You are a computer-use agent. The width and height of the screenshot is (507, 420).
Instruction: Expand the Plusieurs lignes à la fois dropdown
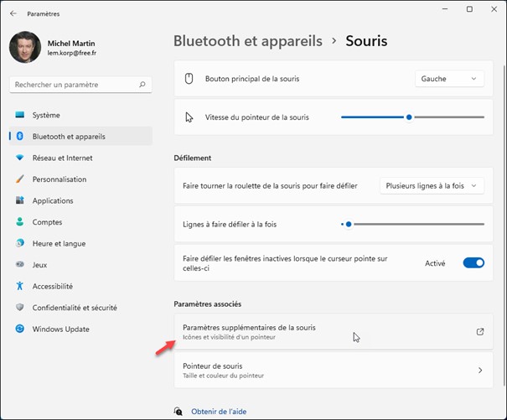click(432, 185)
